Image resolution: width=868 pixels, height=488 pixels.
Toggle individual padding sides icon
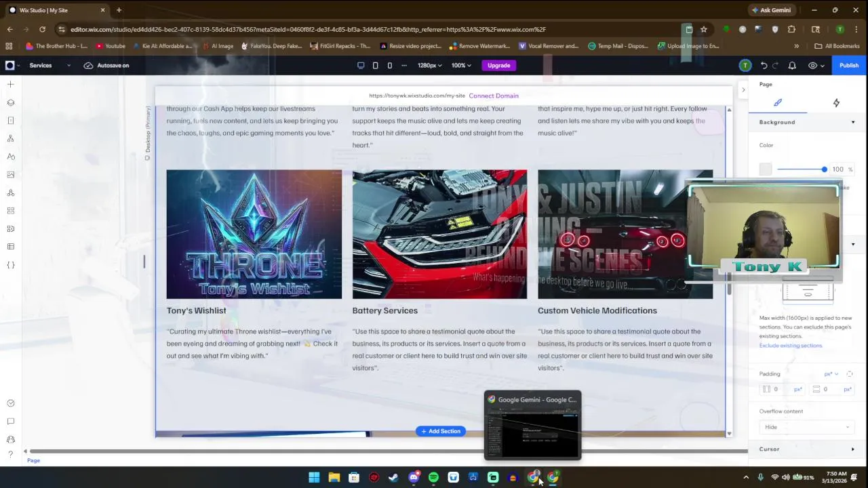850,374
